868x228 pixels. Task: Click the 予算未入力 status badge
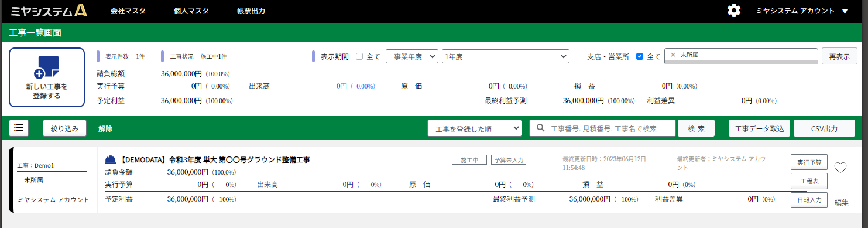509,159
